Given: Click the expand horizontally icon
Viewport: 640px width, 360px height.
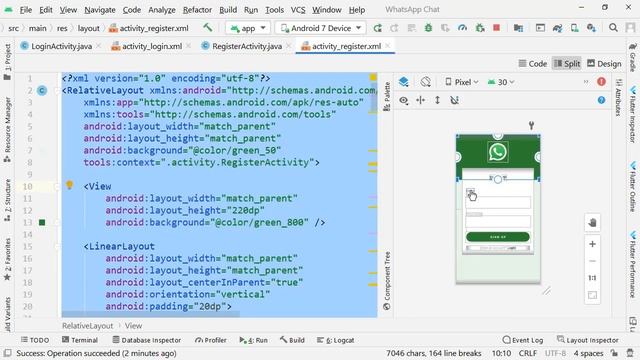Looking at the screenshot, I should tap(420, 100).
